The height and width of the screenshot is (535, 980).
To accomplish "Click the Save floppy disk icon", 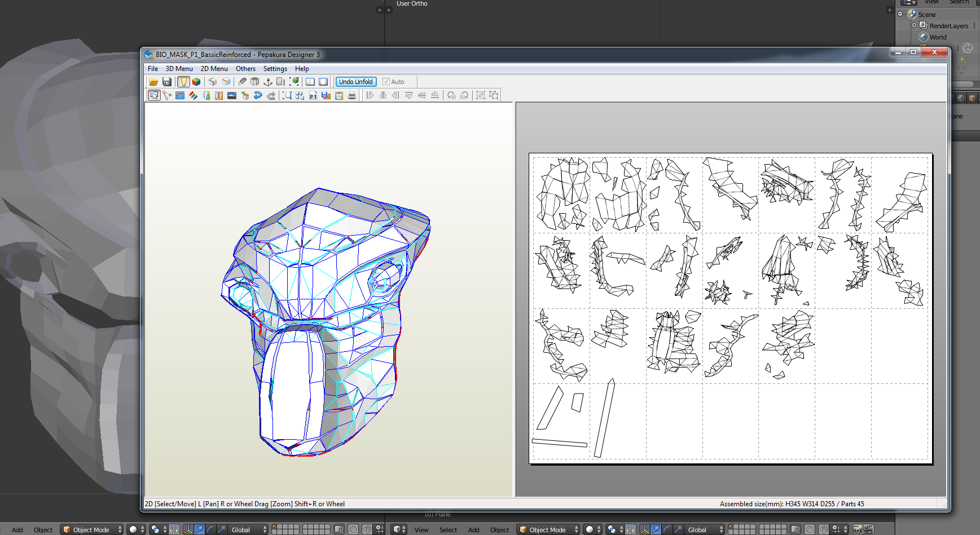I will pos(167,82).
